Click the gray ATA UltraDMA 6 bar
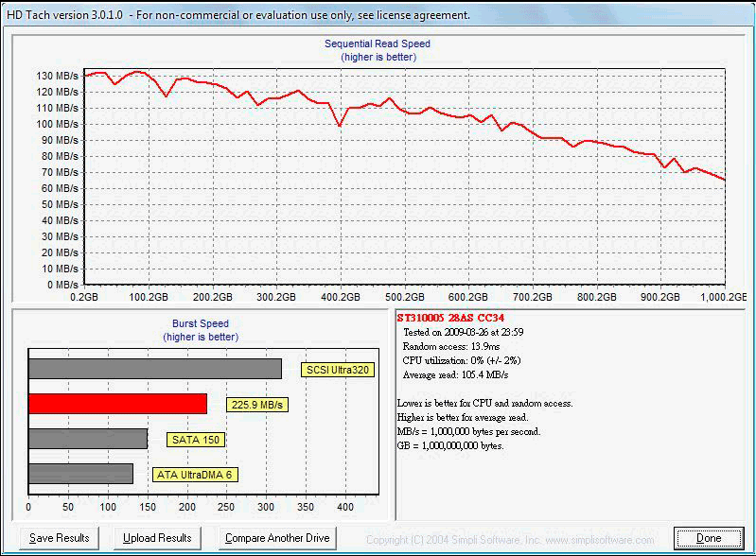 [80, 474]
